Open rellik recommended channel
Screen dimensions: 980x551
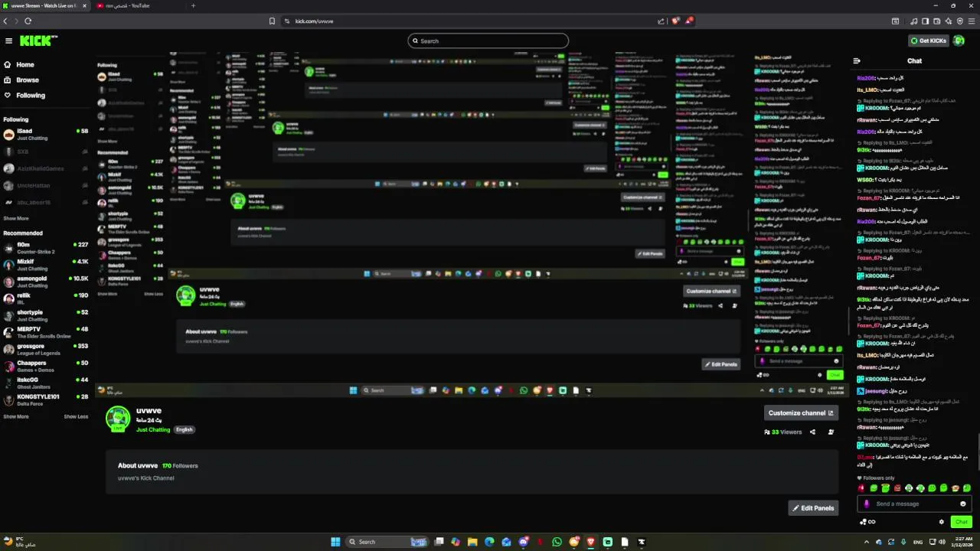tap(46, 298)
